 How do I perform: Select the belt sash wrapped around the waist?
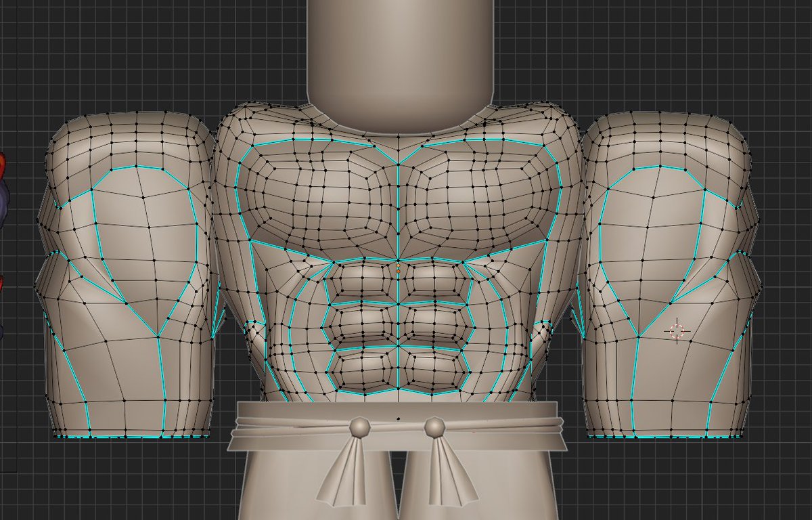click(x=398, y=427)
